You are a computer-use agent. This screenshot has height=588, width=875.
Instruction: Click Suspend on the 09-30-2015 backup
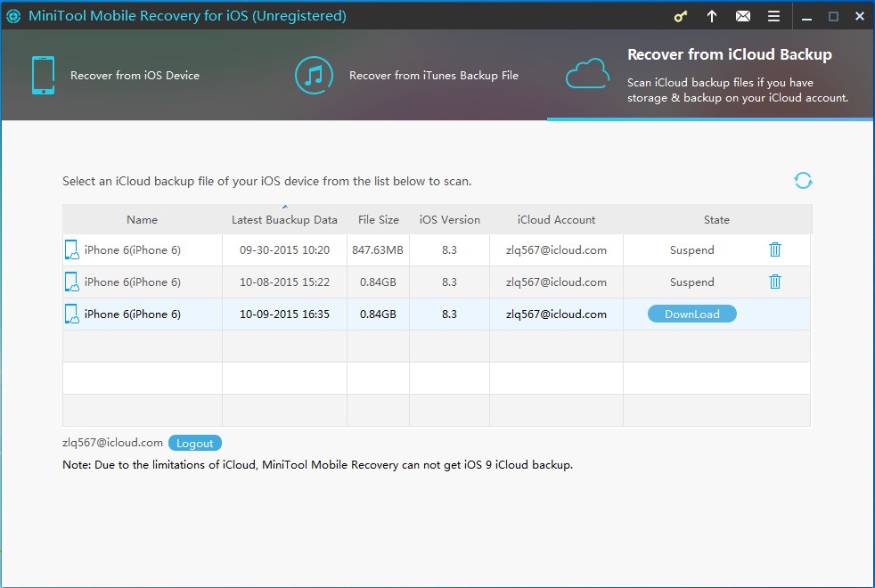point(692,250)
